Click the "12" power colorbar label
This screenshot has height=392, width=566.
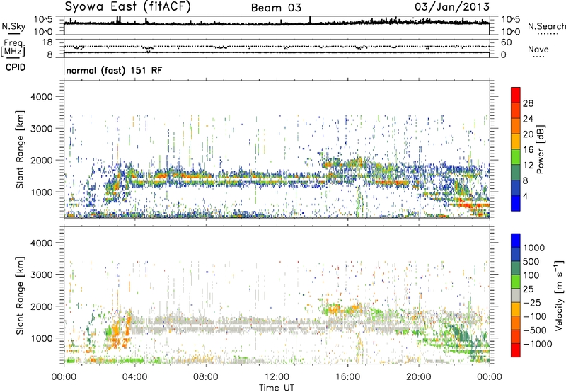coord(528,166)
